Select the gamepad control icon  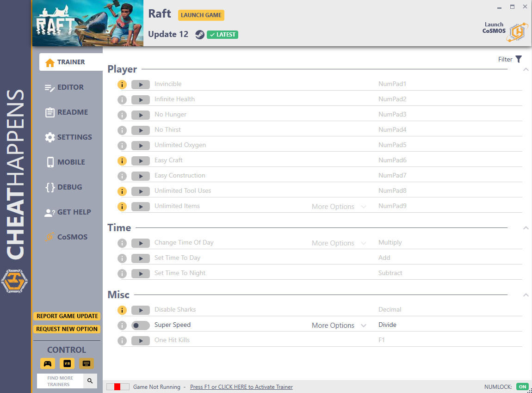[x=47, y=363]
